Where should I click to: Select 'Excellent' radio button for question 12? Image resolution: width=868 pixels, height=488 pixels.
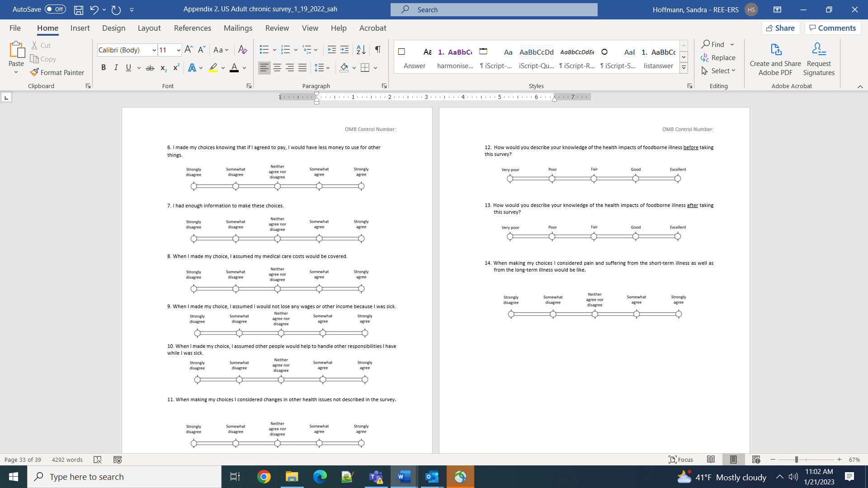[678, 179]
